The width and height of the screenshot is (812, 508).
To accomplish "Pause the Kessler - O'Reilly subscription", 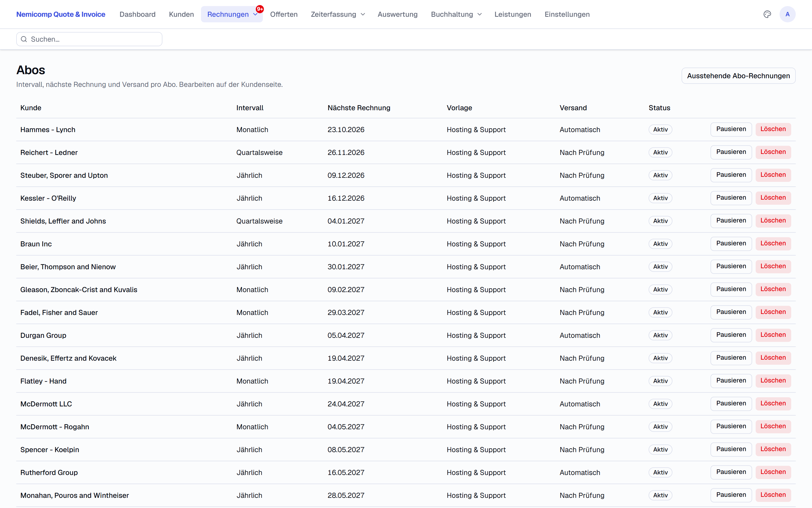I will tap(731, 198).
